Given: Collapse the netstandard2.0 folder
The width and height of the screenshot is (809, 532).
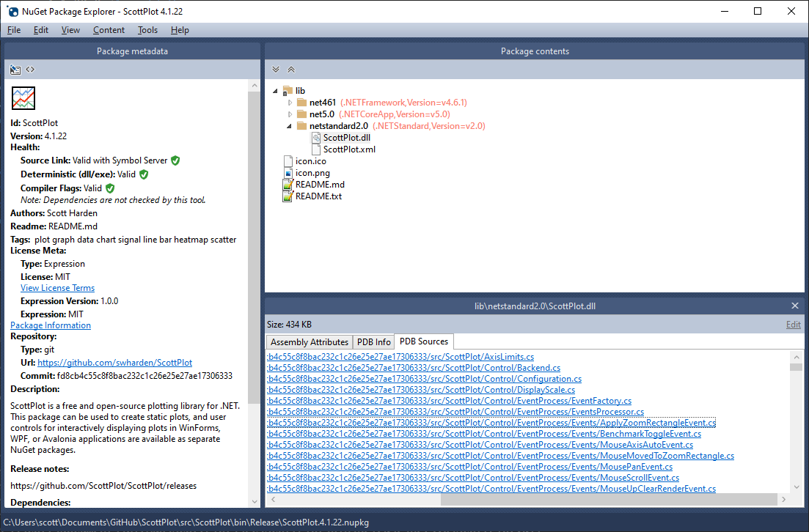Looking at the screenshot, I should (x=288, y=125).
